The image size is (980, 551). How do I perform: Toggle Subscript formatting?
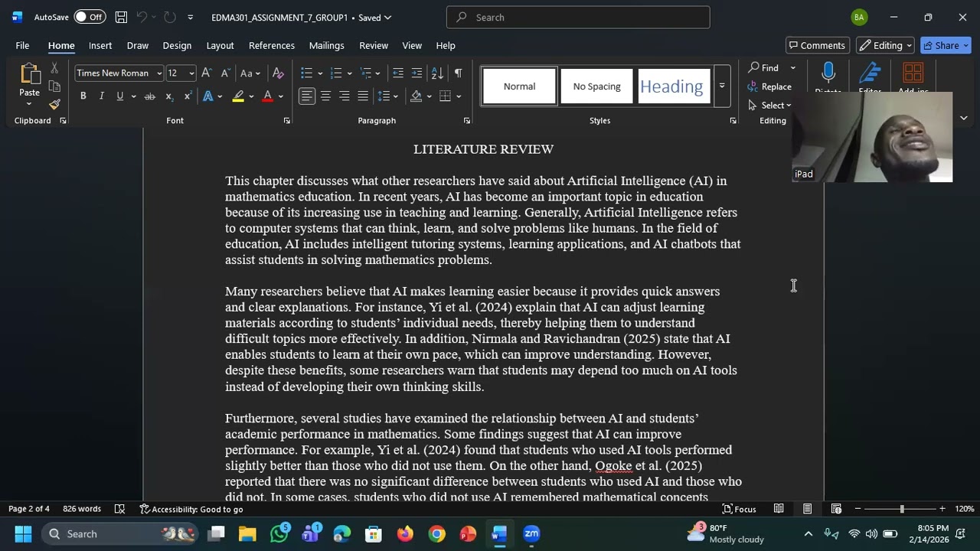(168, 96)
